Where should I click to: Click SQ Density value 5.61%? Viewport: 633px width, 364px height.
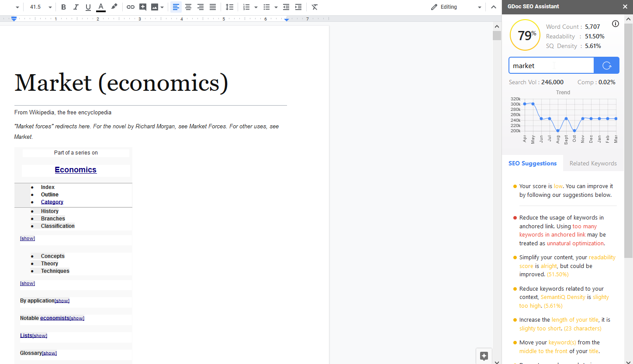point(593,46)
